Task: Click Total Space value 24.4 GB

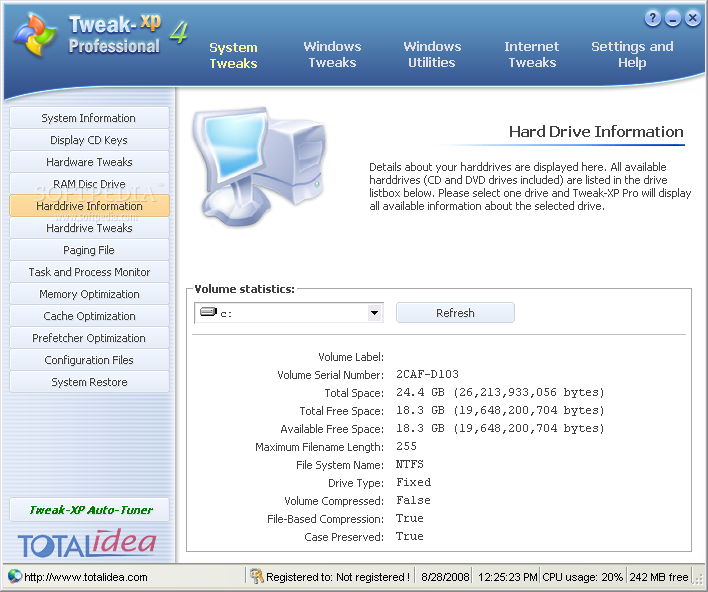Action: [500, 392]
